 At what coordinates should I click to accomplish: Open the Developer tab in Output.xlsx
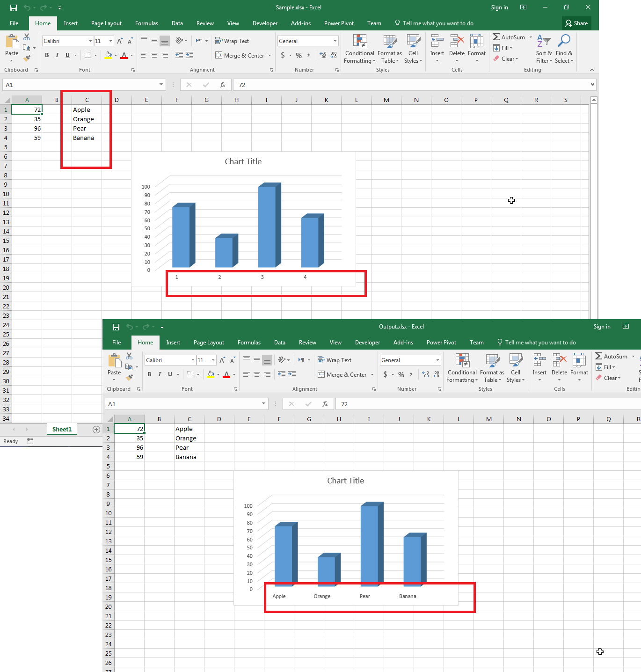pos(367,343)
